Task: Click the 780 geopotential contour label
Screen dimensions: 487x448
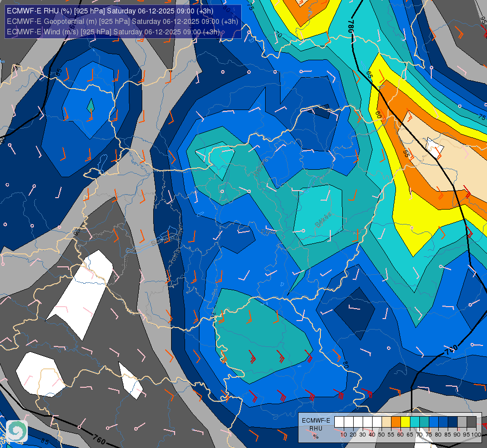Action: (x=351, y=26)
